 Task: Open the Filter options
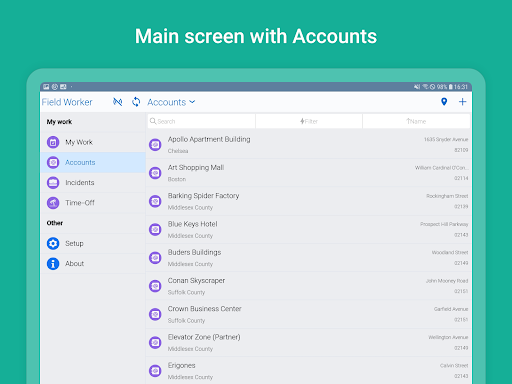coord(309,121)
